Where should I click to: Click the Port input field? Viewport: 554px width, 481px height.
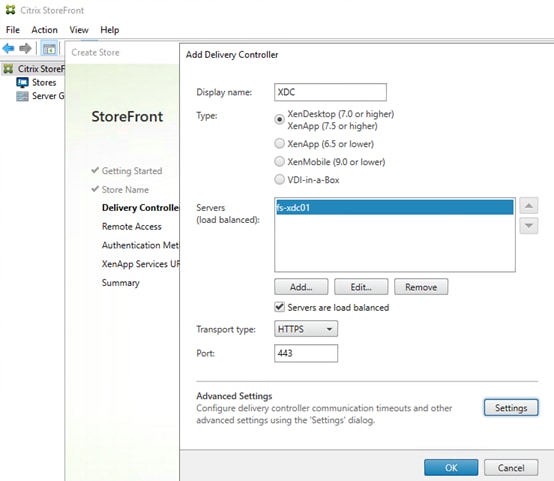click(306, 353)
